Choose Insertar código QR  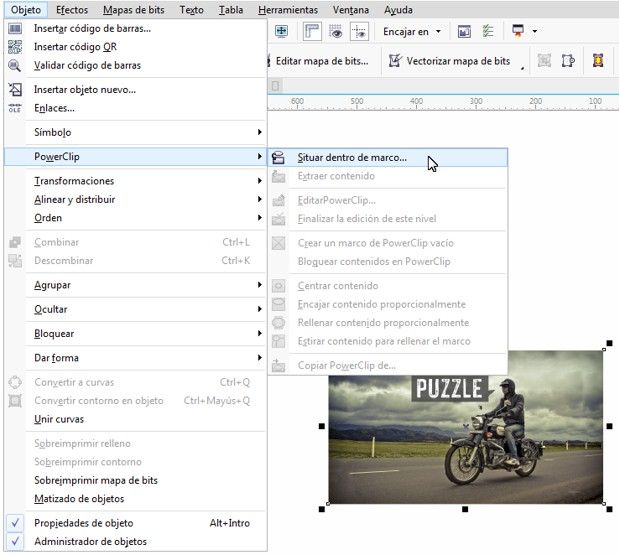[135, 47]
